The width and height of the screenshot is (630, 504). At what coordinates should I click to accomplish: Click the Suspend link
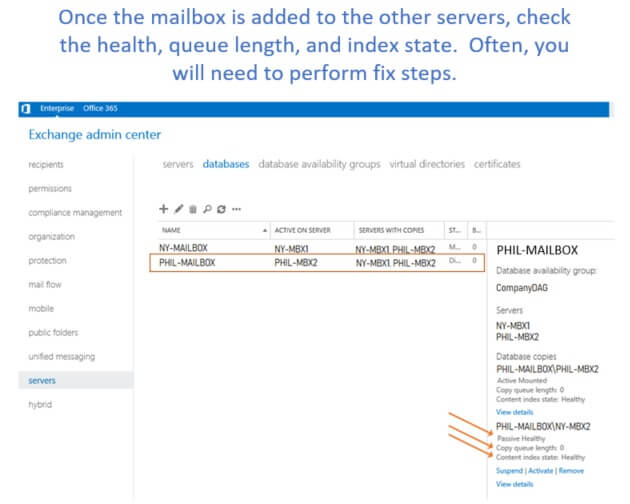pyautogui.click(x=509, y=471)
